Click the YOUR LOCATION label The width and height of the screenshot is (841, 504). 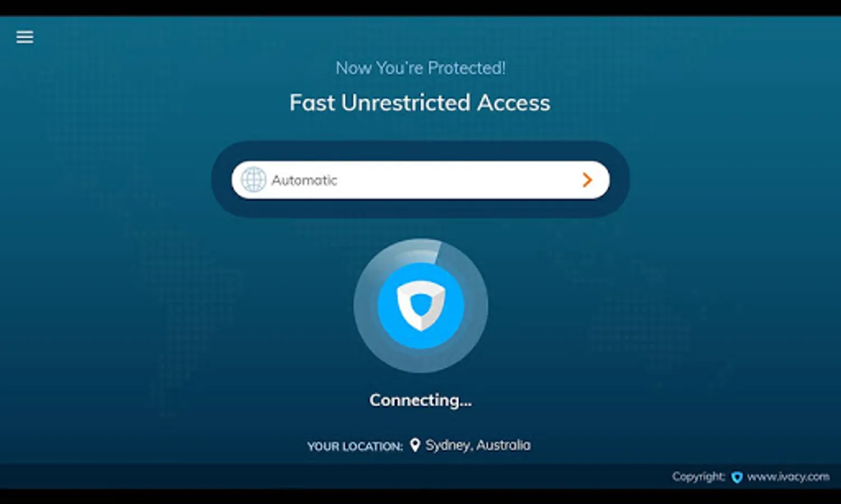pyautogui.click(x=355, y=446)
